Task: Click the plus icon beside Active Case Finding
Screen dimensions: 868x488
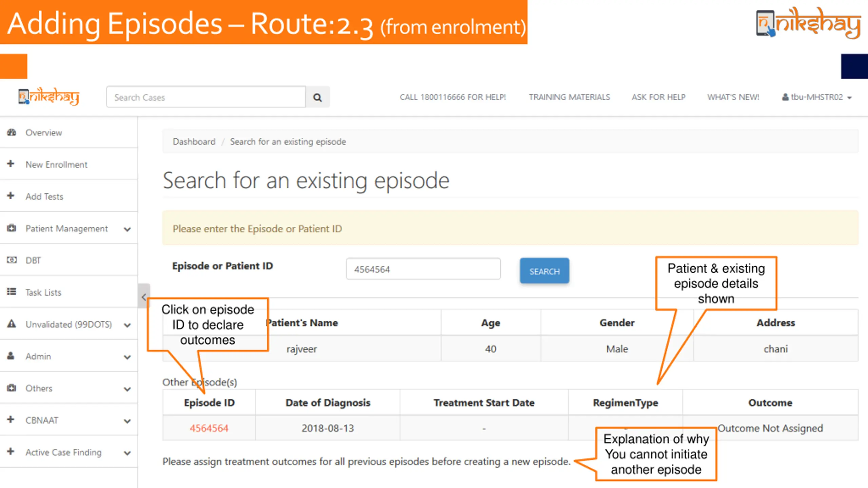Action: point(11,452)
